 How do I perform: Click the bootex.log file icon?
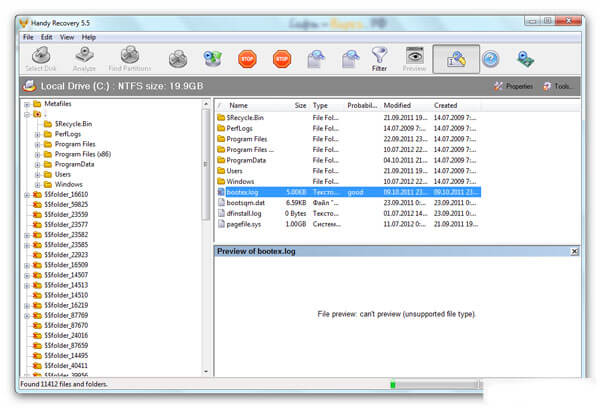(x=221, y=192)
